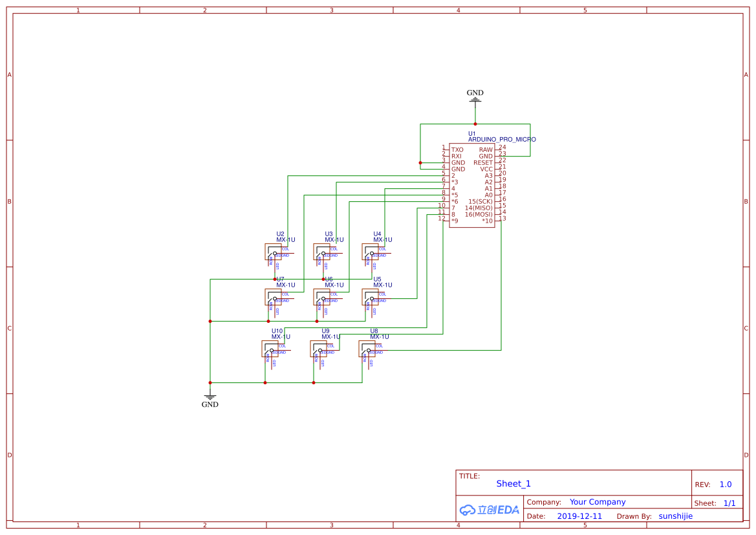
Task: Click the *3 pin label on U1
Action: point(455,182)
